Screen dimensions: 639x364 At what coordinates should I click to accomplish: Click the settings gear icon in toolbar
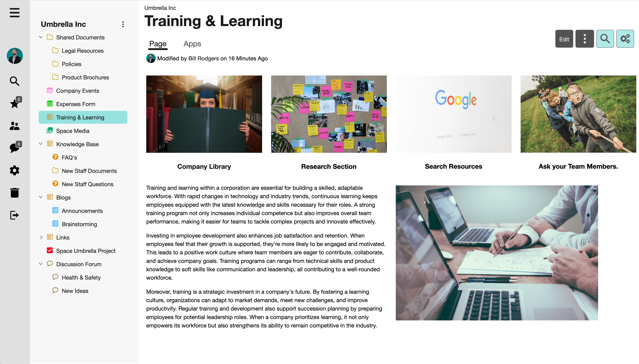pos(625,39)
